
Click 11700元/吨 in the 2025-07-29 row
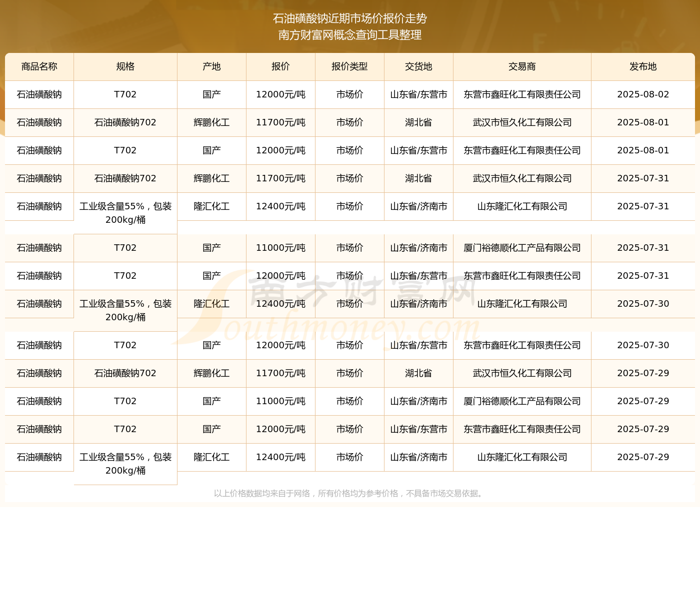pos(280,373)
